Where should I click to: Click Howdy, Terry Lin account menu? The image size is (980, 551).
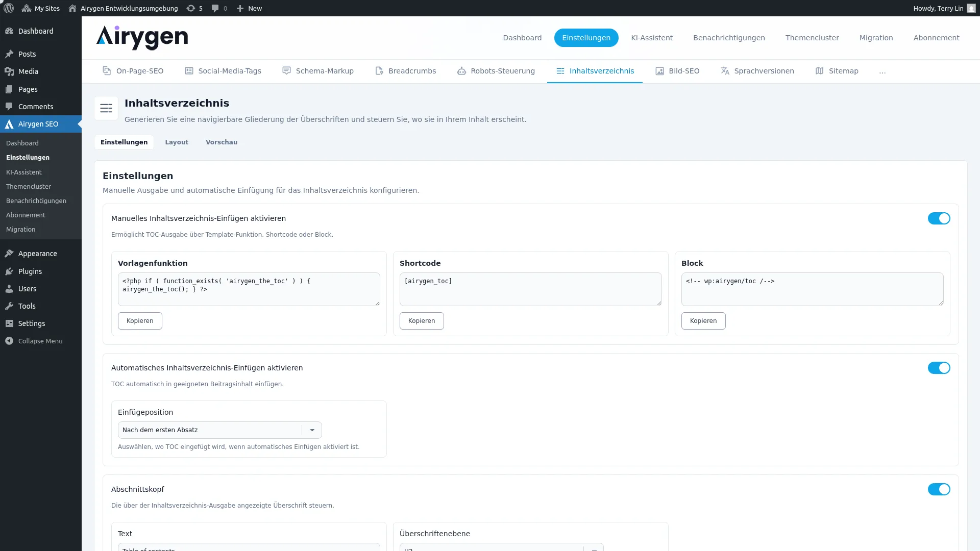click(x=944, y=8)
